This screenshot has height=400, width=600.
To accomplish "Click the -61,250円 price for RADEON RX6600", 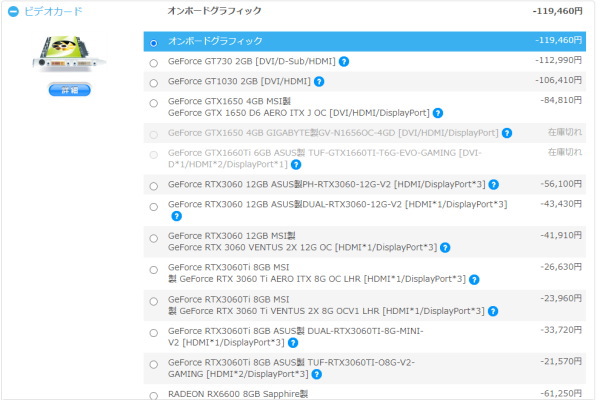I will pyautogui.click(x=561, y=393).
